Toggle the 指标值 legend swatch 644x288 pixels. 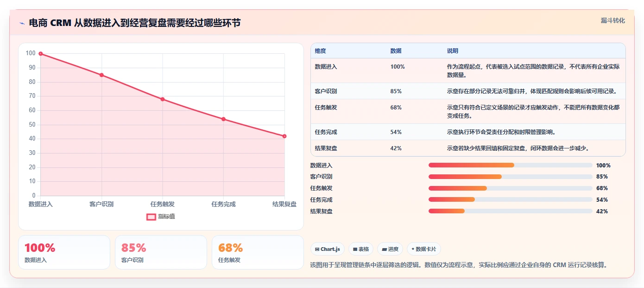coord(151,217)
